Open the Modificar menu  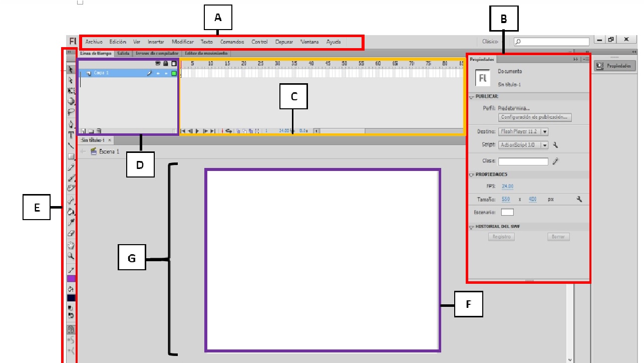[x=182, y=42]
